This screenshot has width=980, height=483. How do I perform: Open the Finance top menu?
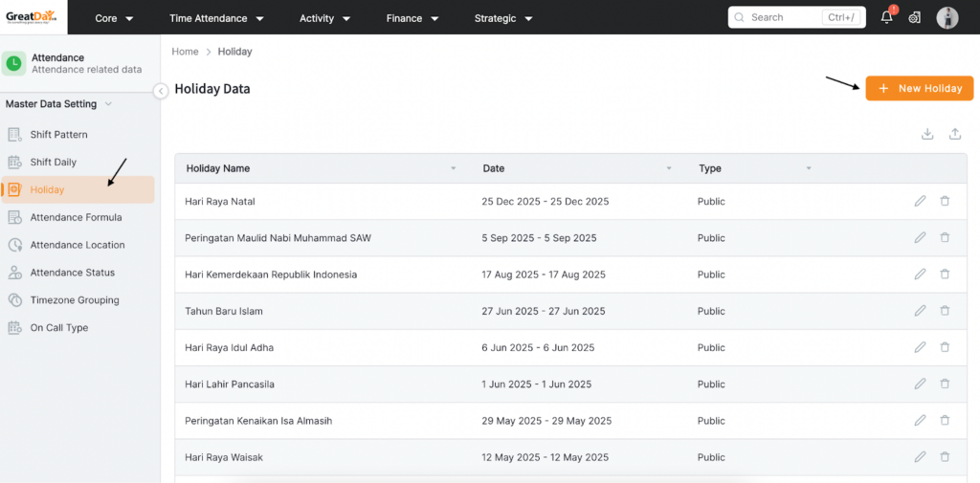412,18
